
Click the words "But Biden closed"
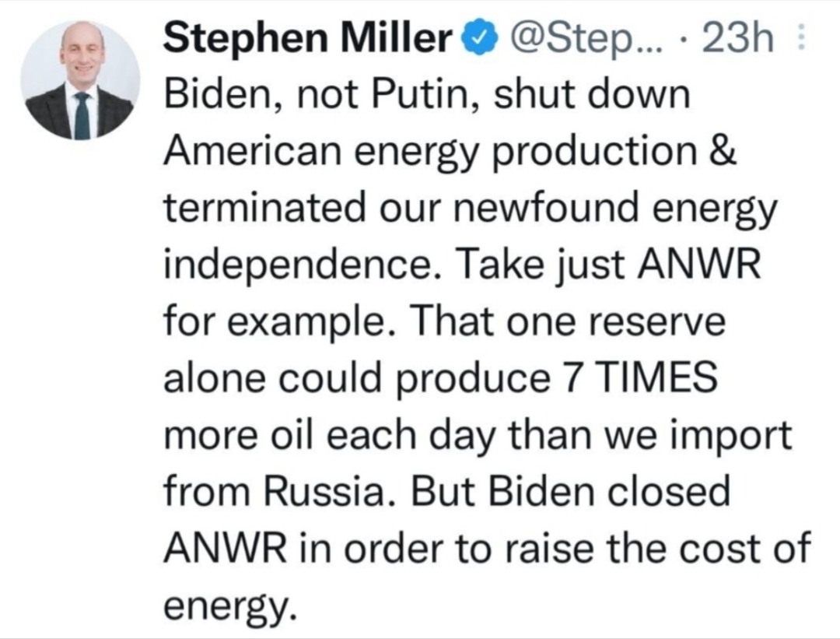tap(572, 493)
